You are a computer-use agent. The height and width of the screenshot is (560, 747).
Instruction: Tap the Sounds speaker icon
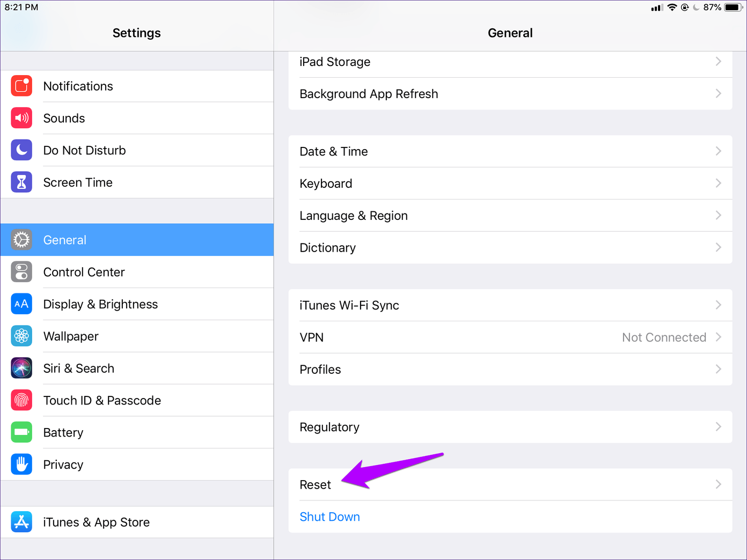click(x=21, y=118)
